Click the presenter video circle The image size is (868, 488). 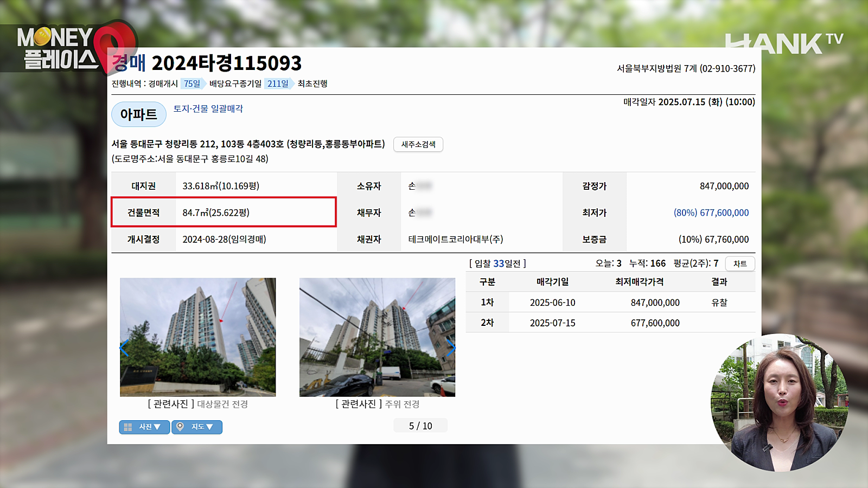[780, 403]
